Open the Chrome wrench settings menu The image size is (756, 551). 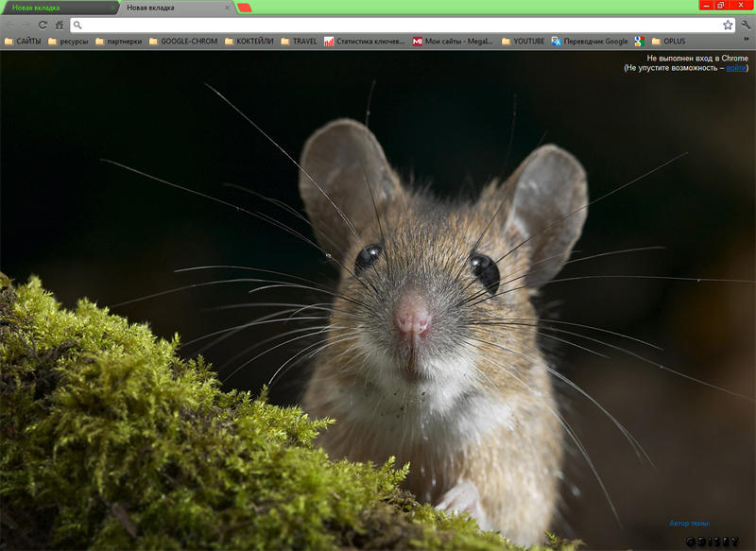746,26
